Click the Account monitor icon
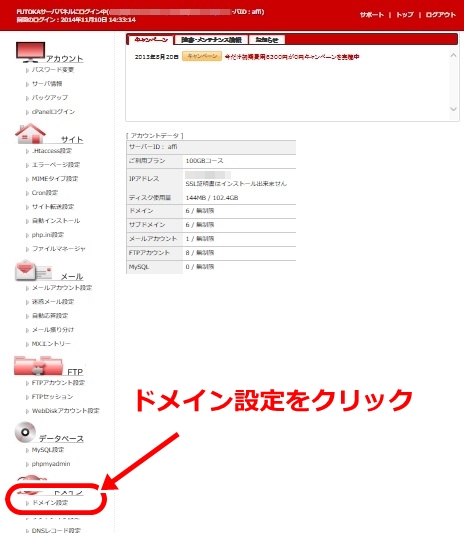The image size is (464, 533). tap(31, 52)
